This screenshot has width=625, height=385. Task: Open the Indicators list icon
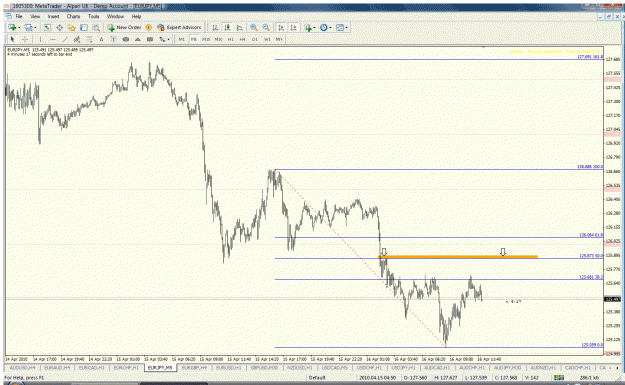308,28
